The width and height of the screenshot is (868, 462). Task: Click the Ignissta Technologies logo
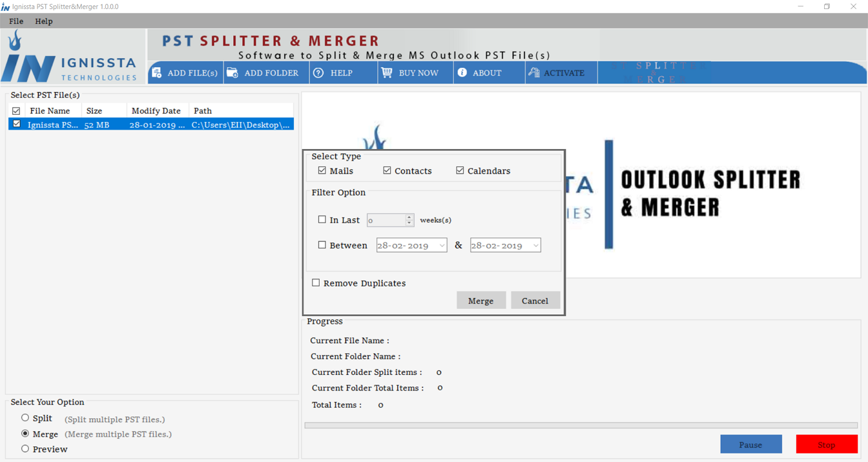[70, 57]
